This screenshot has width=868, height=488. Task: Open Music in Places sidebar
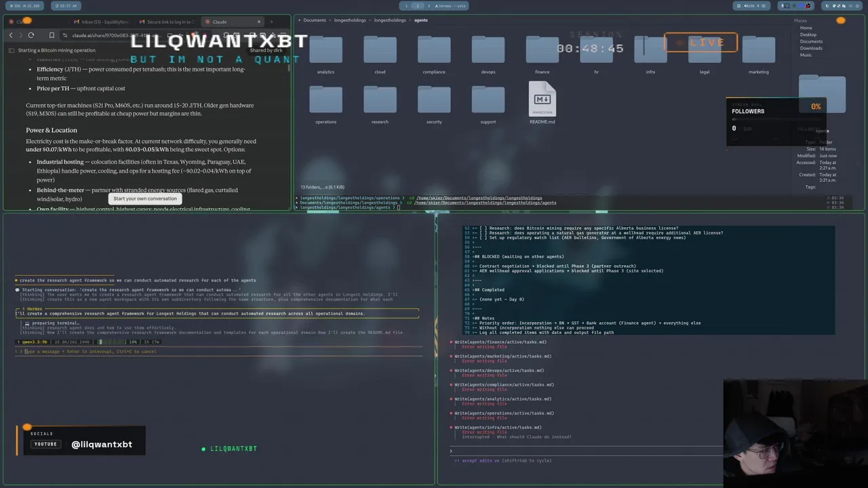[x=806, y=55]
